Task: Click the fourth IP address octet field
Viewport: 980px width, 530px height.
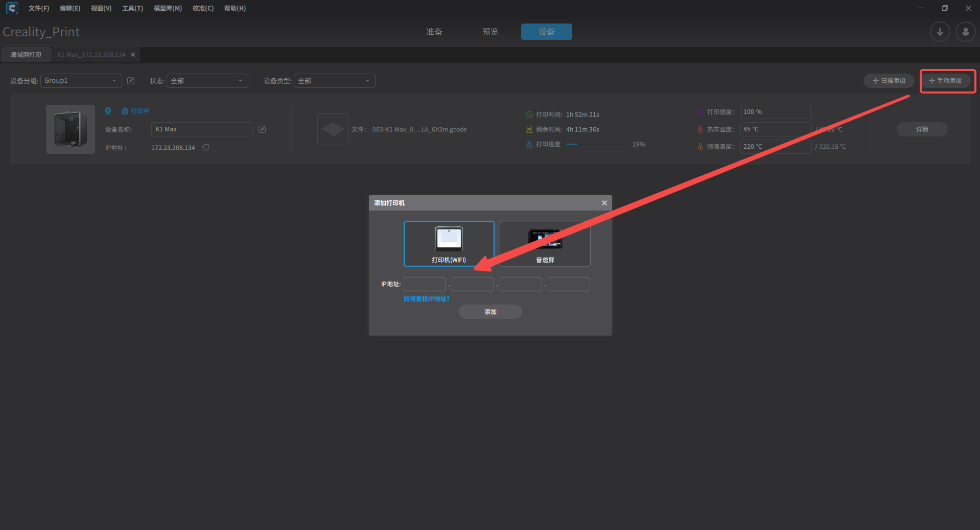Action: tap(569, 284)
